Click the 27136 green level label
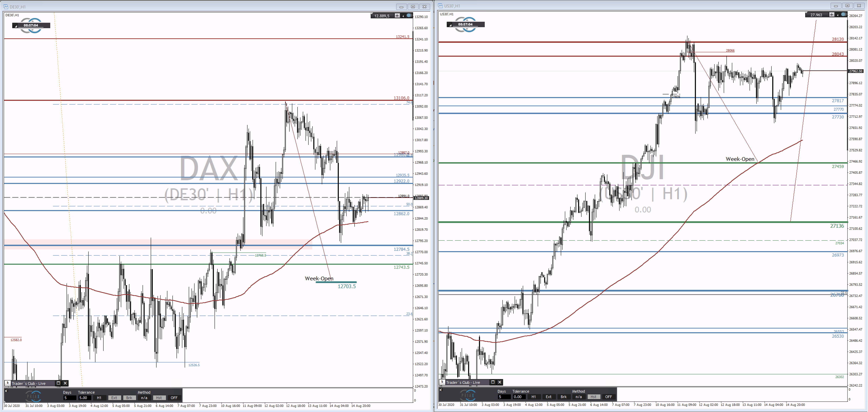Image resolution: width=868 pixels, height=412 pixels. click(x=837, y=226)
